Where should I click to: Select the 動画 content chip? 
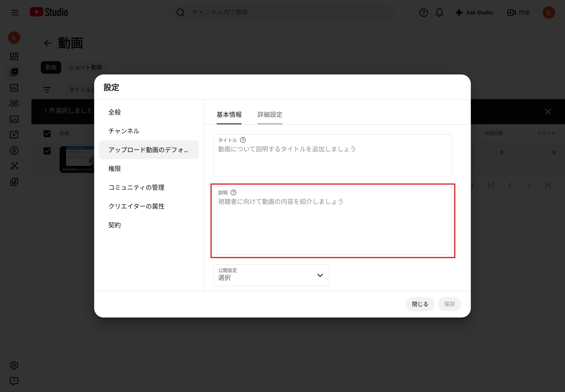(x=51, y=67)
